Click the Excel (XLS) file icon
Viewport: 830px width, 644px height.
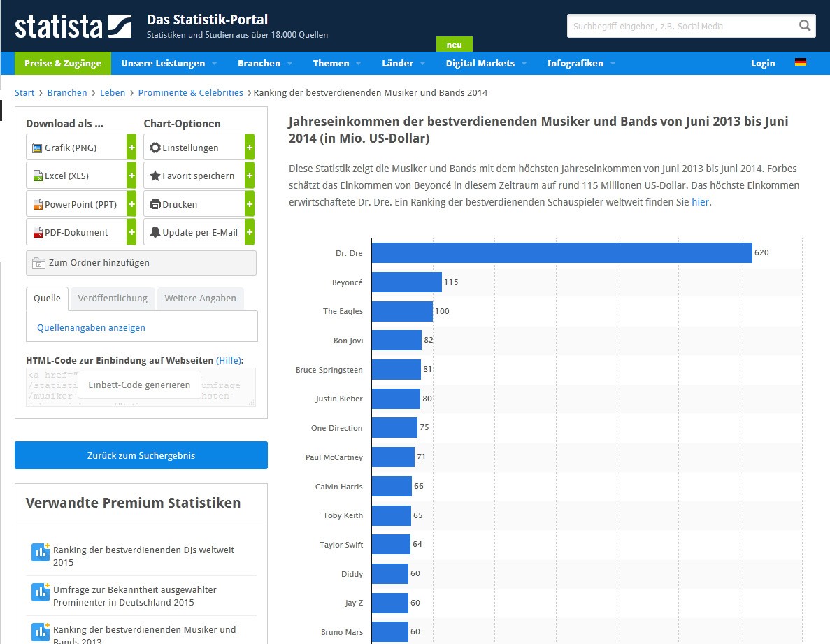pyautogui.click(x=38, y=176)
